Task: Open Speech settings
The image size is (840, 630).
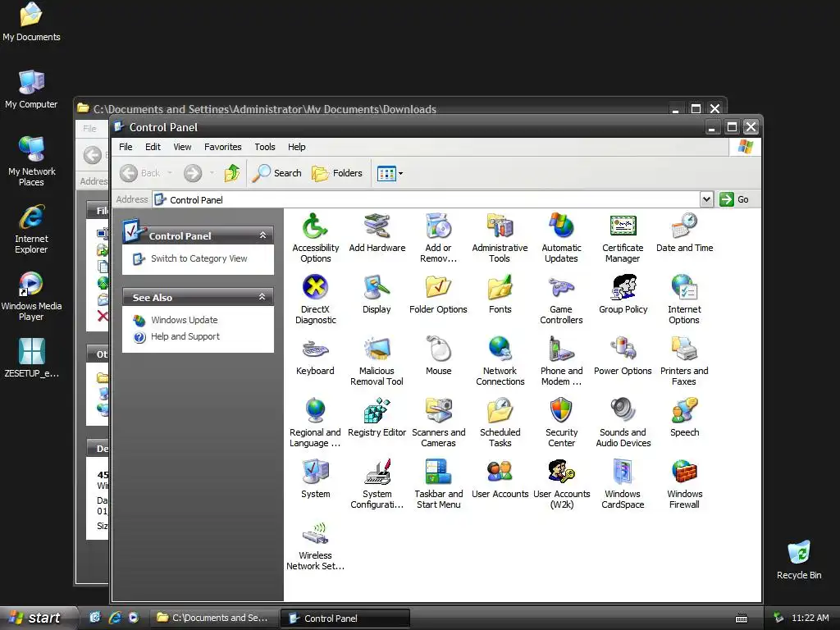Action: pyautogui.click(x=684, y=418)
